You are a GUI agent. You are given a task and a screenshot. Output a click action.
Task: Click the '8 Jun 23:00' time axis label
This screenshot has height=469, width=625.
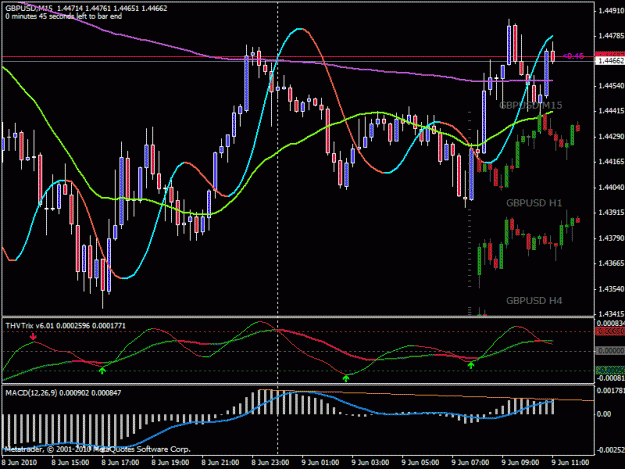coord(270,463)
